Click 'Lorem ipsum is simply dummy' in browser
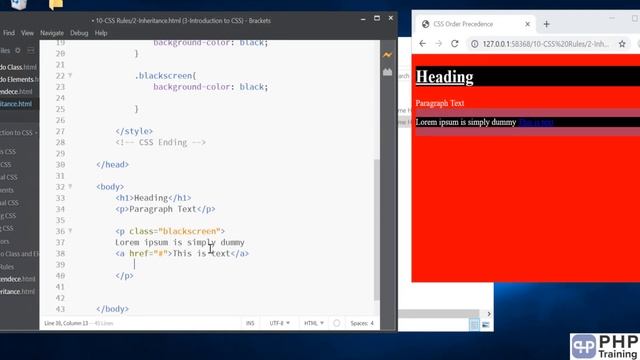640x360 pixels. tap(466, 122)
